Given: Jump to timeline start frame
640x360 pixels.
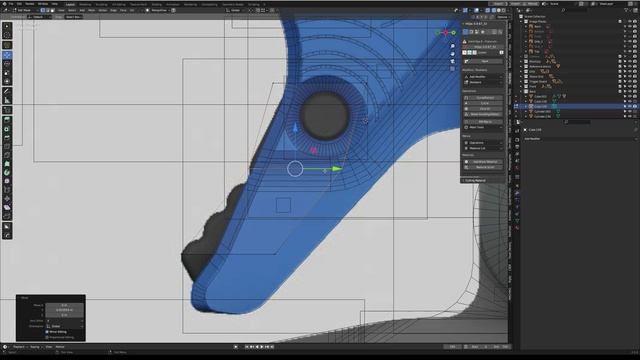Looking at the screenshot, I should 247,347.
